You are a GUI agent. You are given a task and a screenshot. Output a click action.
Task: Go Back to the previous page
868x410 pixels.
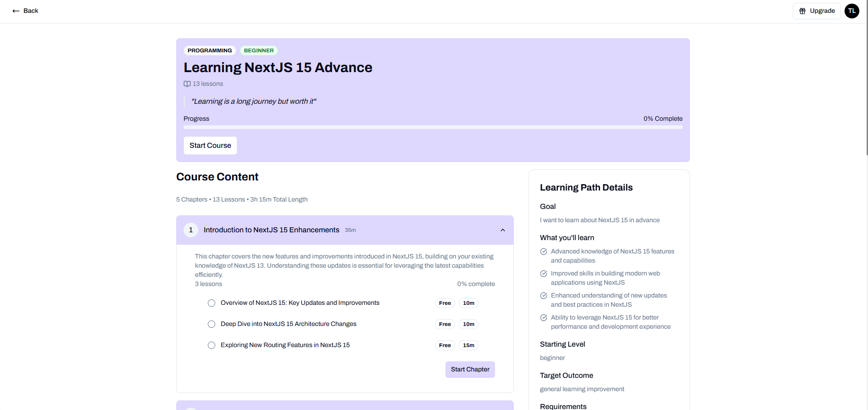click(x=25, y=11)
